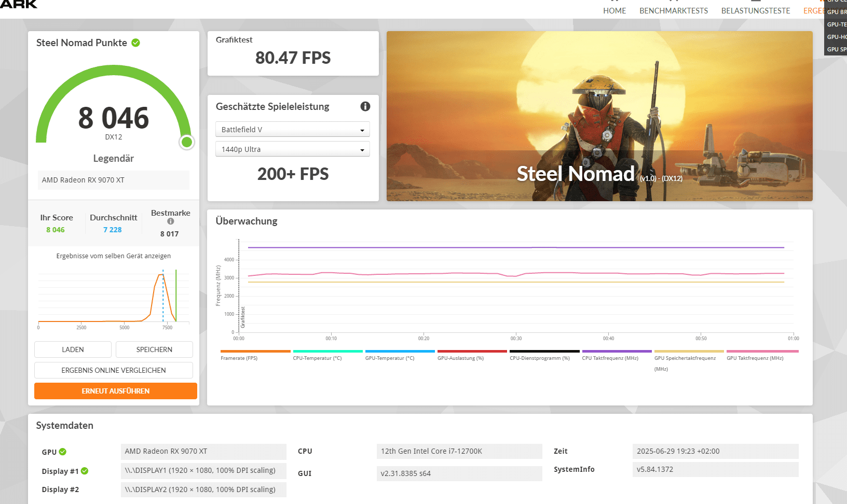The image size is (847, 504).
Task: Click \\.\DISPLAY1 resolution field
Action: click(203, 471)
